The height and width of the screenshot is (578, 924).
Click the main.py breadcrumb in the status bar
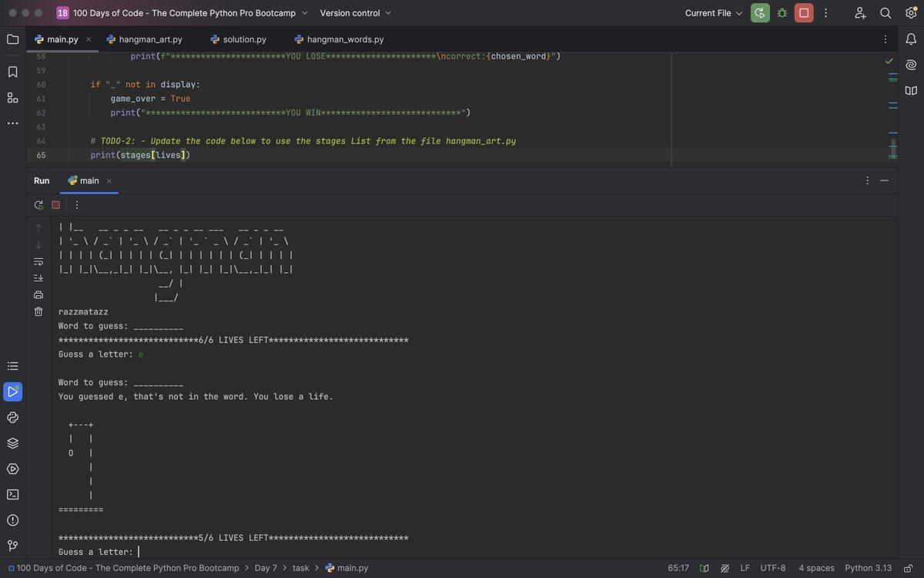tap(346, 568)
